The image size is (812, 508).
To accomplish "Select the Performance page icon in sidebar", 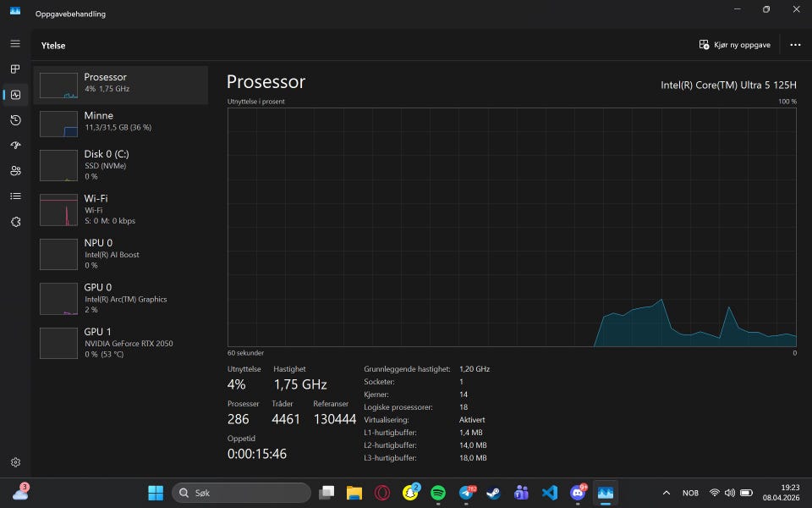I will coord(15,94).
